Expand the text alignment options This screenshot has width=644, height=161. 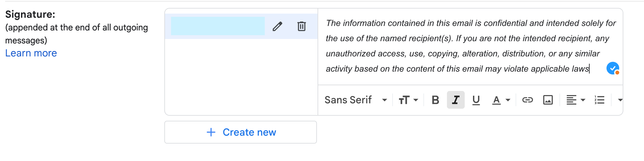click(575, 100)
